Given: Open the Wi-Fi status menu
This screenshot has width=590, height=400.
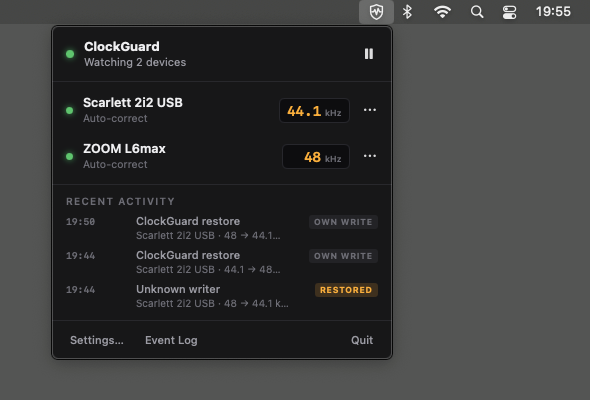Looking at the screenshot, I should pyautogui.click(x=442, y=12).
